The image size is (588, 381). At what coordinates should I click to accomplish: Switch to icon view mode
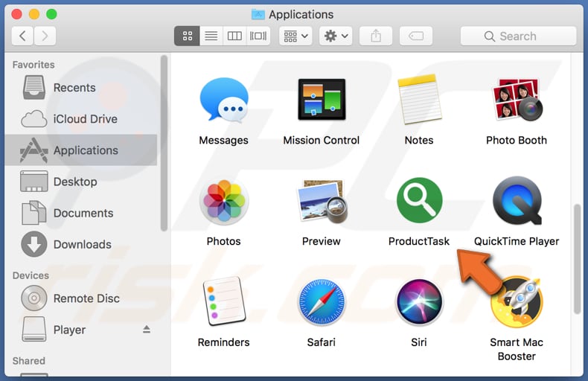188,36
